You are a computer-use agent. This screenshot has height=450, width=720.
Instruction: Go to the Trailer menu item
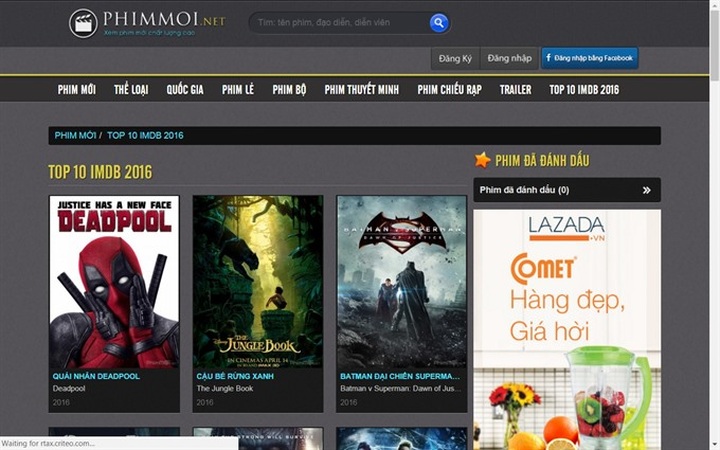[x=516, y=90]
